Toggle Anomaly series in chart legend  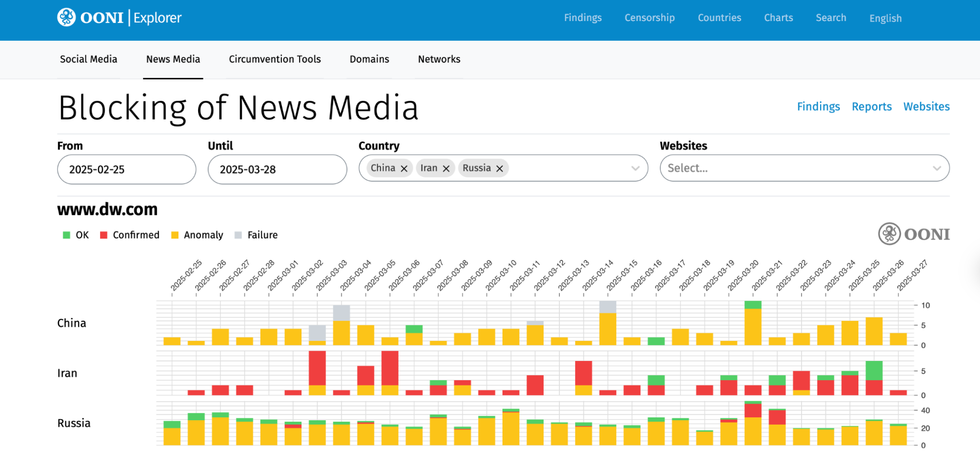click(197, 235)
